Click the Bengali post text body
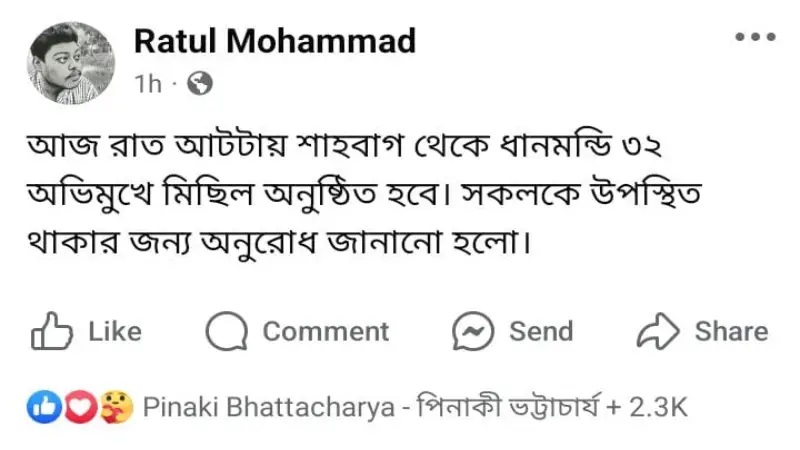The height and width of the screenshot is (450, 800). [x=365, y=194]
